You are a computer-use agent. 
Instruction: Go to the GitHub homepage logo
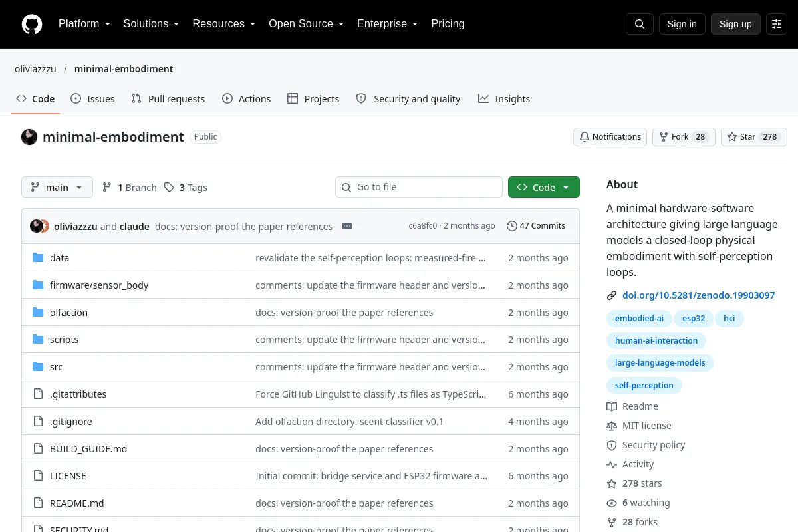point(32,24)
